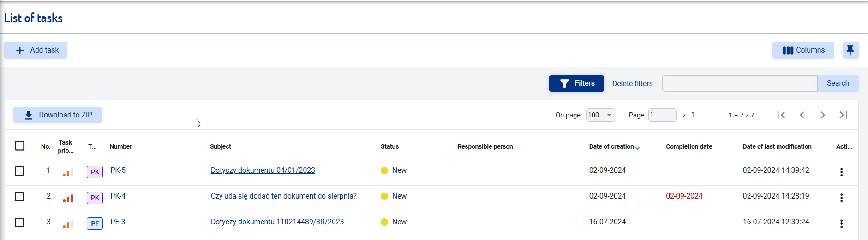Open the Columns selector
Image resolution: width=868 pixels, height=240 pixels.
click(803, 50)
